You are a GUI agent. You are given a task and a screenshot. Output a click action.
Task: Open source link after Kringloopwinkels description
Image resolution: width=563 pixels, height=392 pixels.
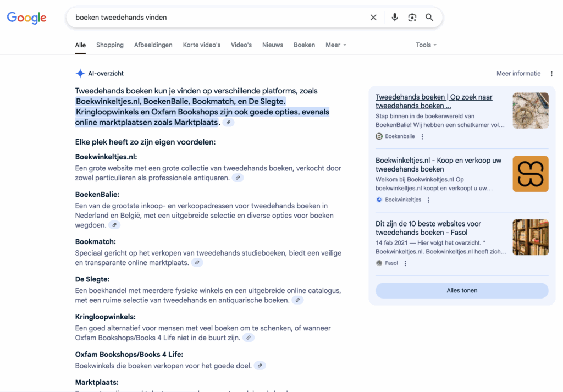click(249, 338)
